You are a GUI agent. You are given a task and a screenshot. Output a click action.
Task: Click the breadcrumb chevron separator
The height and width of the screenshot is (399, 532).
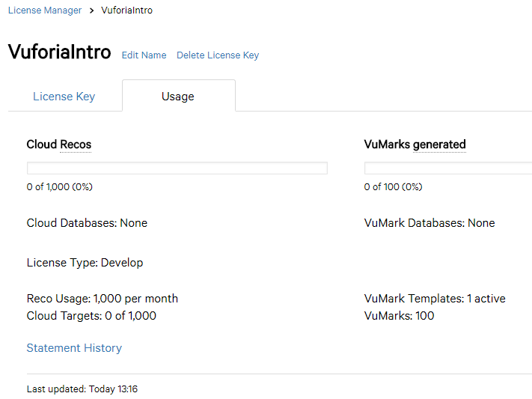click(x=91, y=10)
